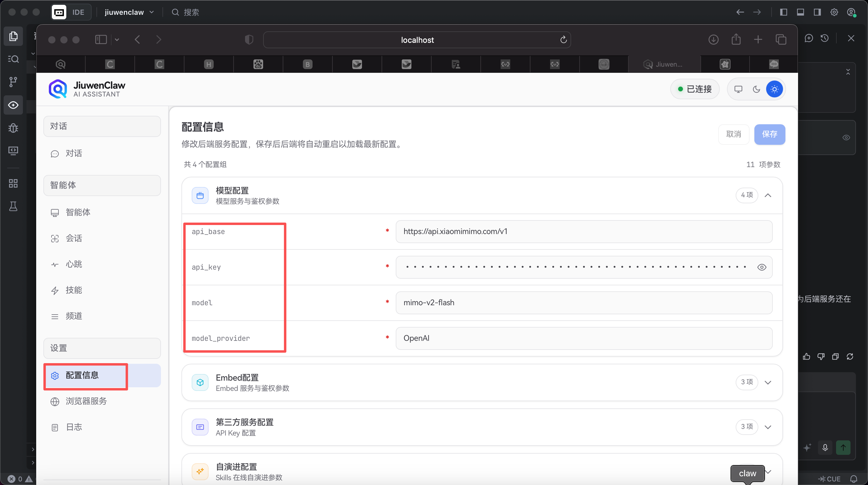The image size is (868, 485).
Task: Switch to the sun light theme
Action: click(x=774, y=89)
